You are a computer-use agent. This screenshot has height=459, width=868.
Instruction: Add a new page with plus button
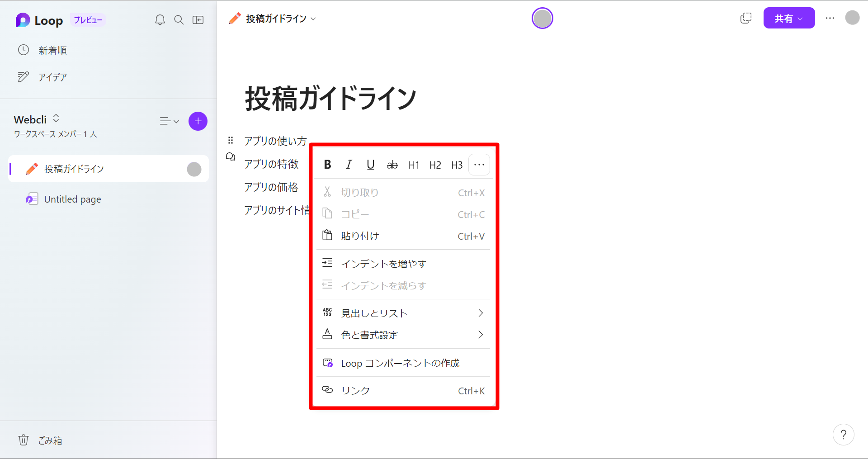click(x=198, y=121)
